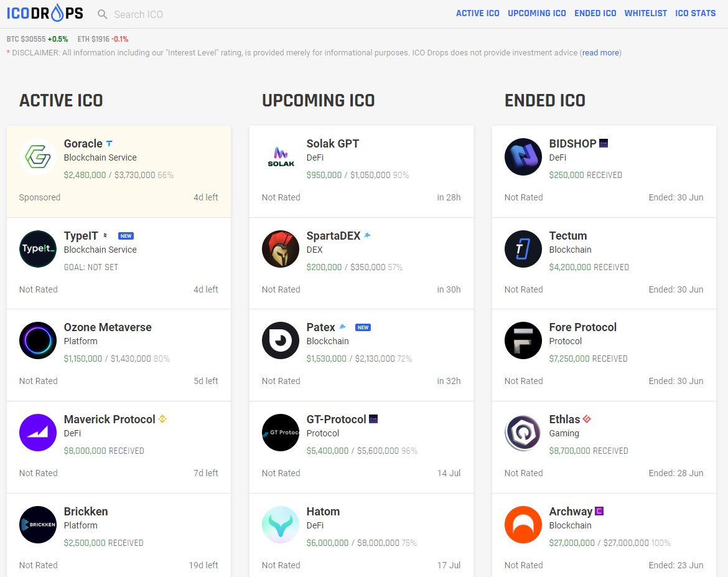Follow the 'read more' disclaimer link
728x577 pixels.
[x=601, y=52]
